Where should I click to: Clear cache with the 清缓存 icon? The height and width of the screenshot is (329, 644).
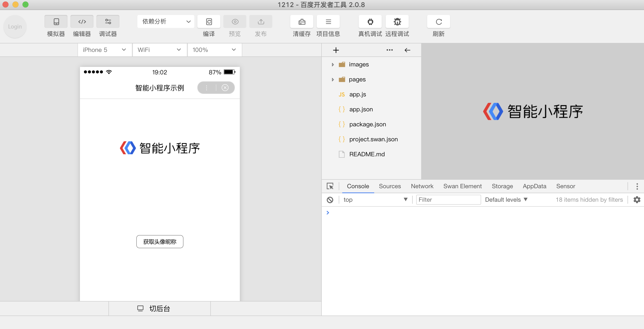pyautogui.click(x=302, y=22)
